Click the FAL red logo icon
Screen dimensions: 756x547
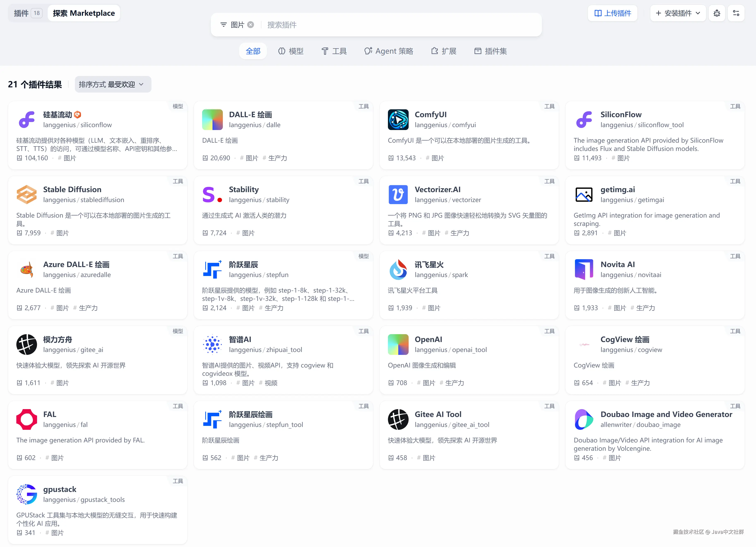(x=27, y=419)
